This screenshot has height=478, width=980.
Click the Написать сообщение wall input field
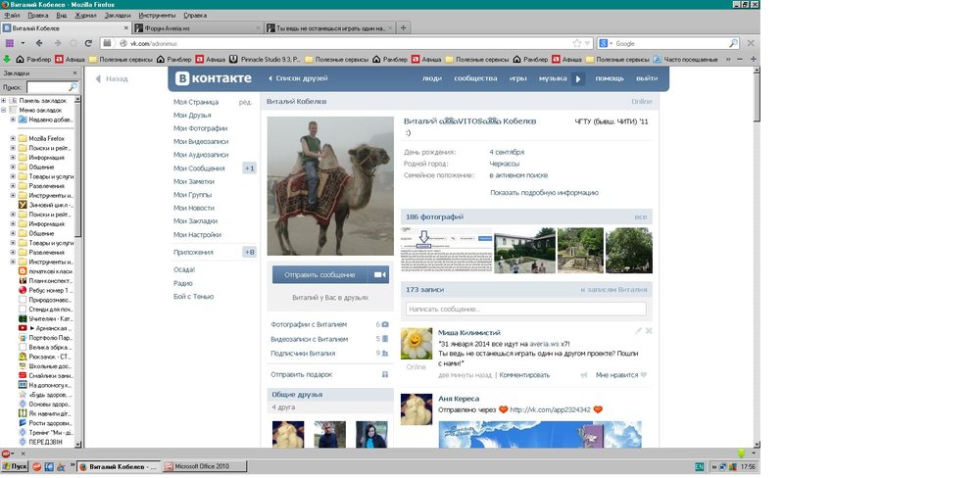526,310
